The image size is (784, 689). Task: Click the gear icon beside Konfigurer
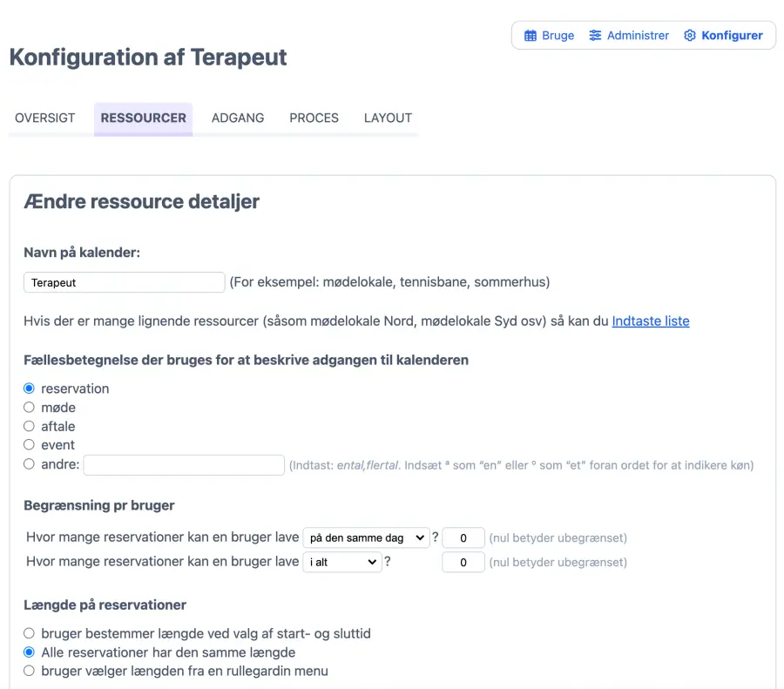point(690,36)
